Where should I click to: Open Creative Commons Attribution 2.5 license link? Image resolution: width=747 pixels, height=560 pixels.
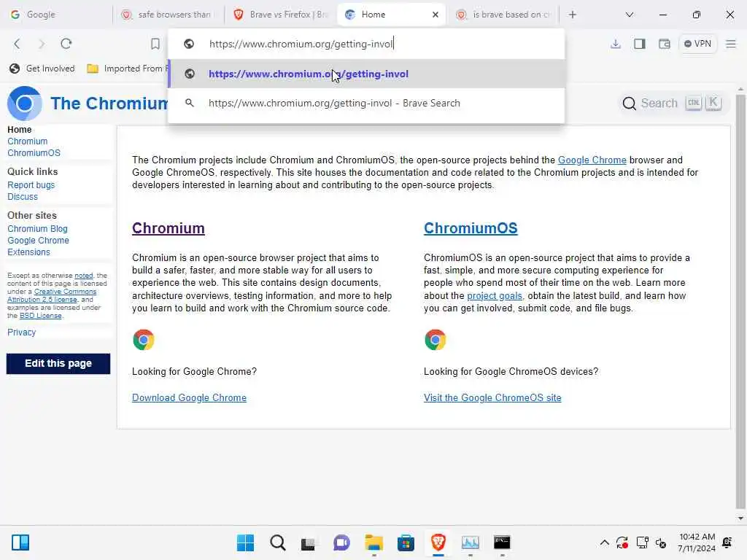point(52,295)
